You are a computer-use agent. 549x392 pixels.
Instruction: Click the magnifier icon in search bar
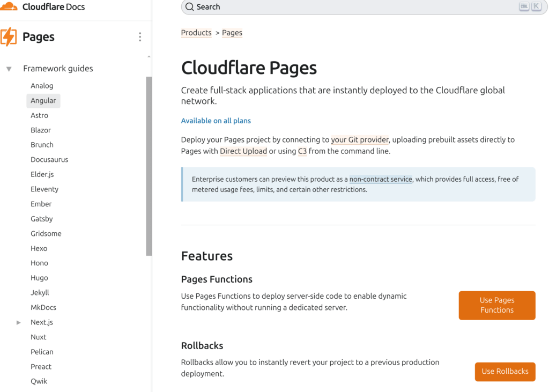coord(189,6)
